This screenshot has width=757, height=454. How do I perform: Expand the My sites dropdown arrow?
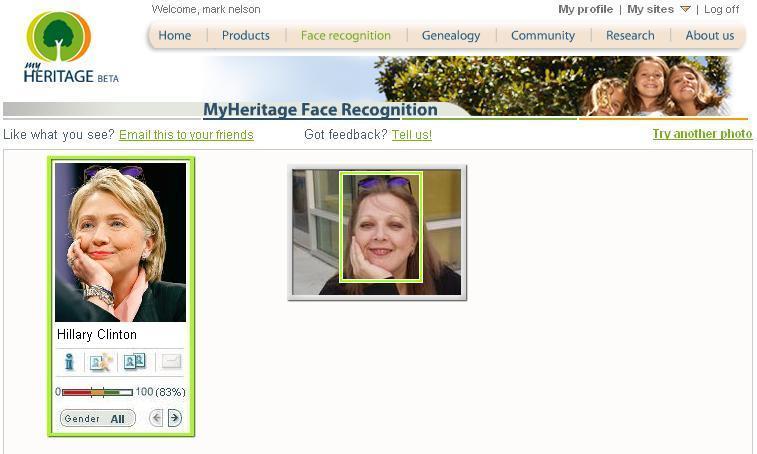coord(685,9)
